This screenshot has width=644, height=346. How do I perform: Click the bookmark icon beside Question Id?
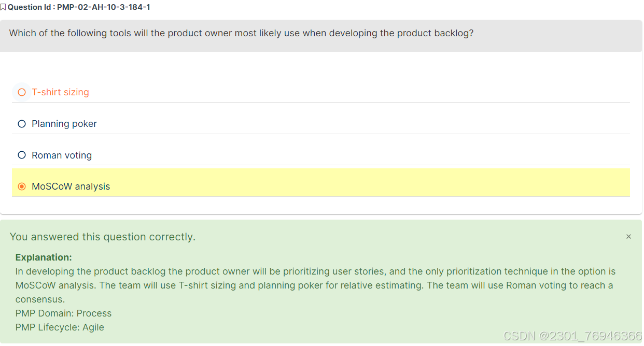pos(3,7)
